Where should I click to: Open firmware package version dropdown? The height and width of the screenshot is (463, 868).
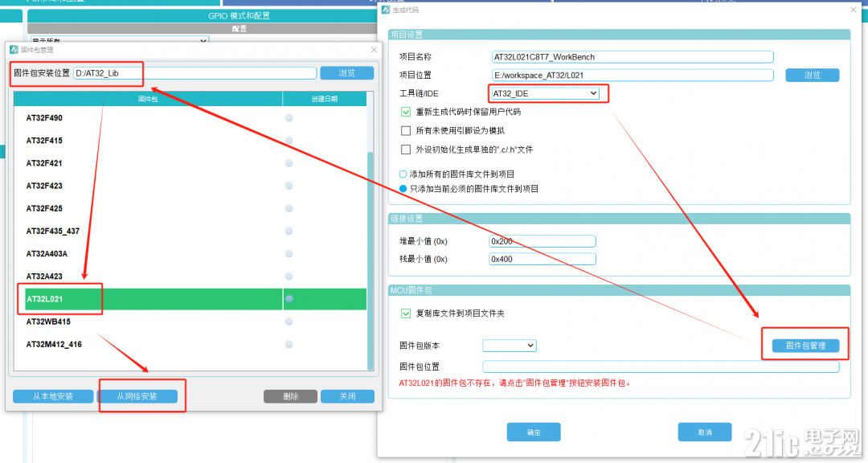[x=510, y=346]
